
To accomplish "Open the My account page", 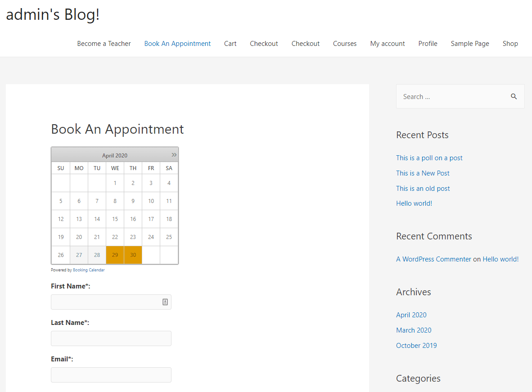I will point(388,44).
